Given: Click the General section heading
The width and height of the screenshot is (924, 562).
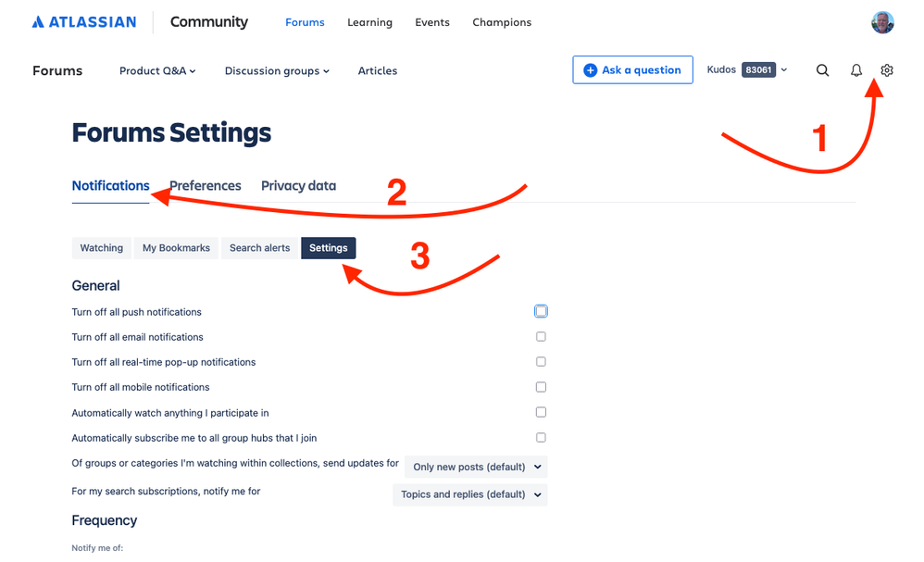Looking at the screenshot, I should [x=95, y=286].
